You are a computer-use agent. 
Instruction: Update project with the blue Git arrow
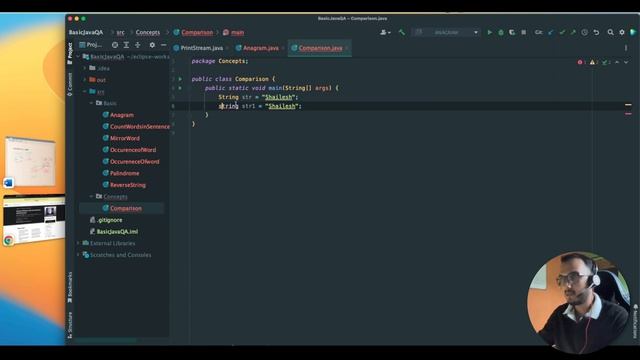point(551,32)
